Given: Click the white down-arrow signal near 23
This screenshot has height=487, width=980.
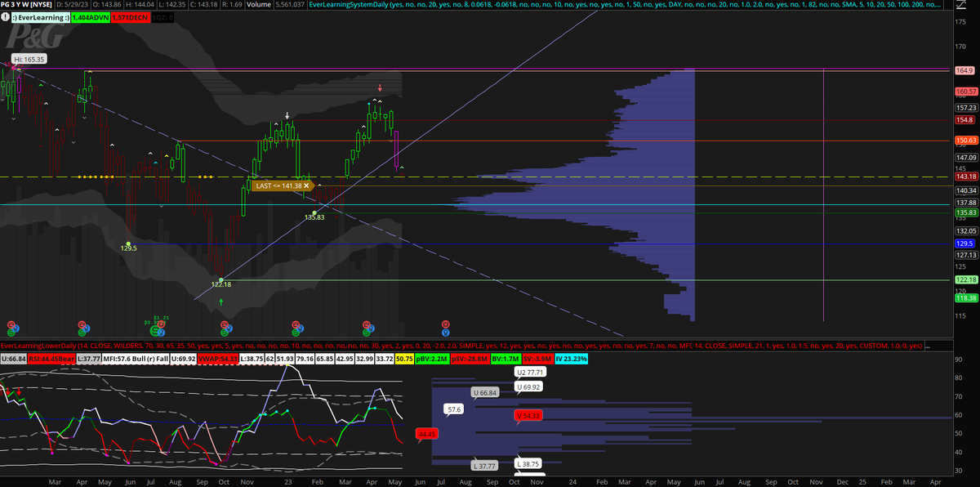Looking at the screenshot, I should [287, 117].
